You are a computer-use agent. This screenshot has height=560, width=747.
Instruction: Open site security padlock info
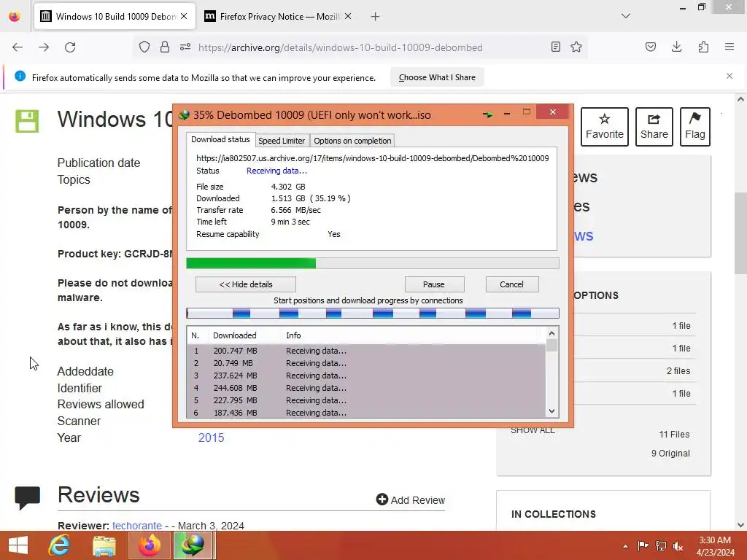point(165,47)
